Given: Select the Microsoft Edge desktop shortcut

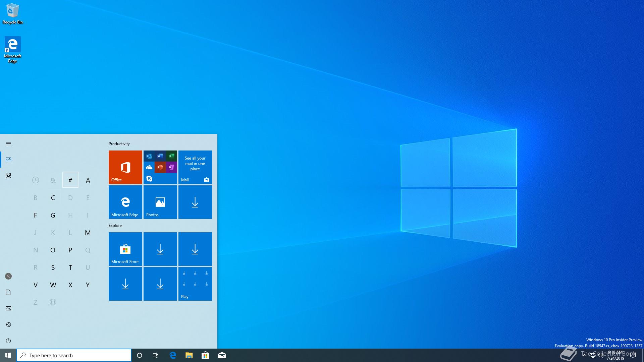Looking at the screenshot, I should click(x=13, y=50).
